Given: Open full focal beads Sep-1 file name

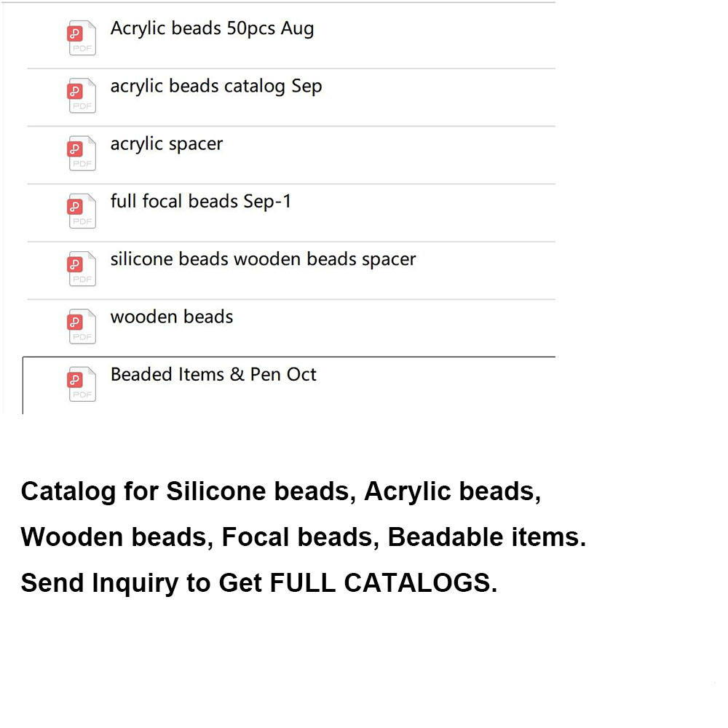Looking at the screenshot, I should coord(201,202).
